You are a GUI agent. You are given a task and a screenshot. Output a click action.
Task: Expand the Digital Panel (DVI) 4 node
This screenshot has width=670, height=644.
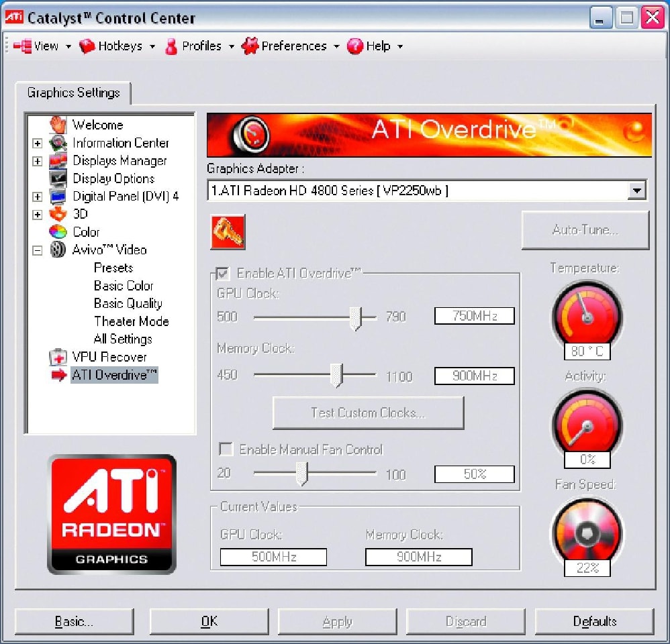click(38, 197)
